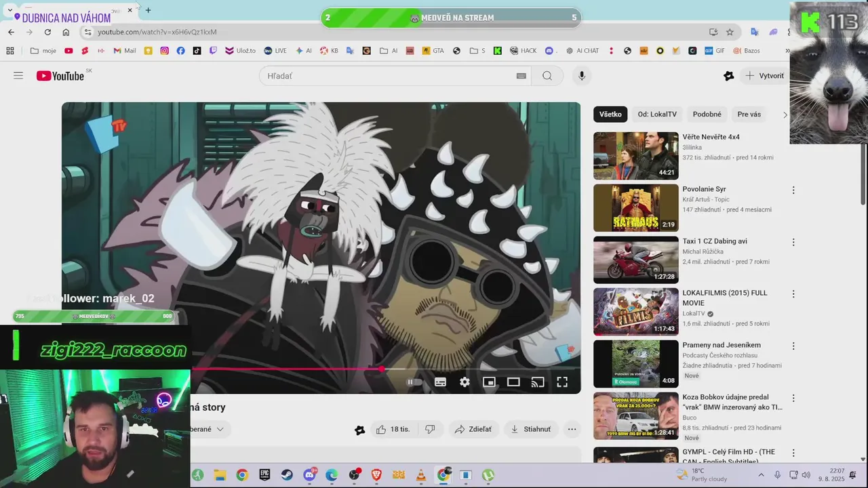Open the Taxi 1 CZ Dabing avi thumbnail
This screenshot has height=488, width=868.
tap(636, 260)
